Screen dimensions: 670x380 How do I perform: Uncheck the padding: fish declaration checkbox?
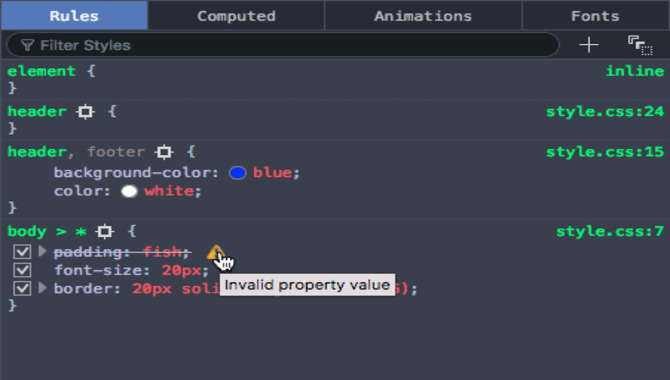[22, 252]
